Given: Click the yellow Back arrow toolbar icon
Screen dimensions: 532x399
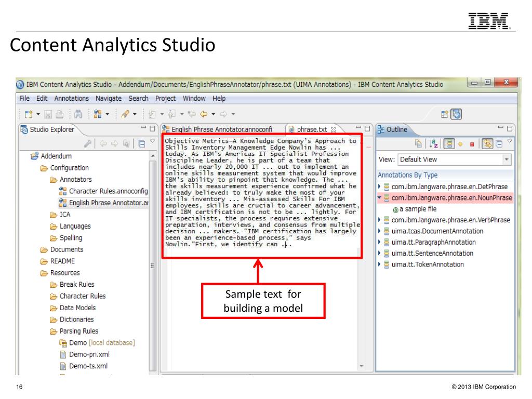Looking at the screenshot, I should tap(204, 114).
